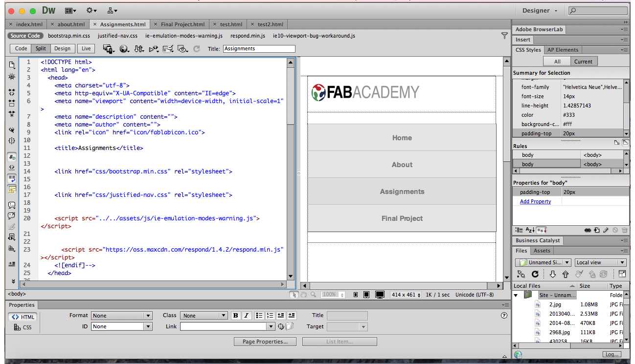Viewport: 635px width, 364px height.
Task: Click the Get Files down arrow icon
Action: pos(553,274)
